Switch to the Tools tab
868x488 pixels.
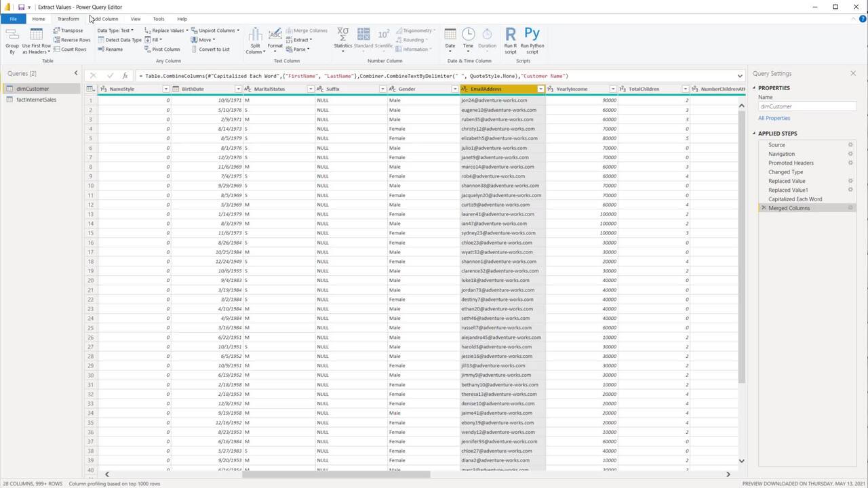pos(159,19)
